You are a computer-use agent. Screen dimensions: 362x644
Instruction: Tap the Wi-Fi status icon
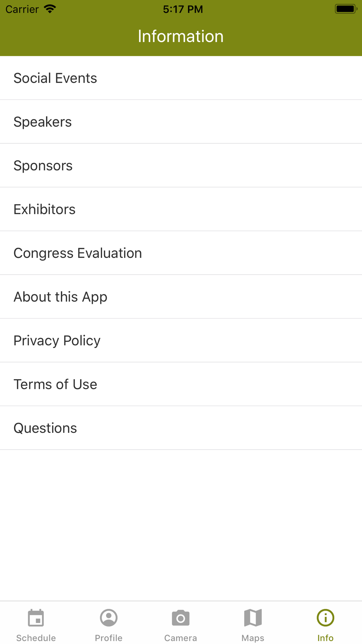pyautogui.click(x=50, y=9)
